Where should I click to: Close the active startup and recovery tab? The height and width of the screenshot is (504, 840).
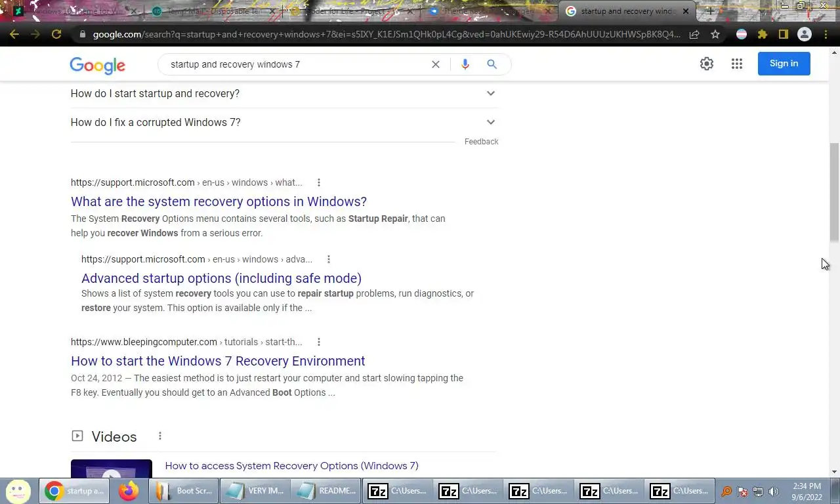point(686,11)
